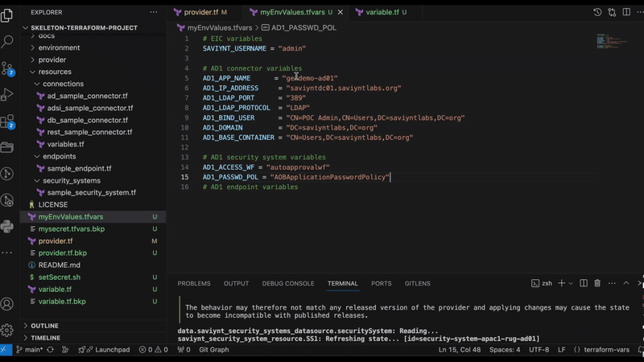Change indentation via Spaces: 4
Image resolution: width=644 pixels, height=362 pixels.
coord(505,350)
